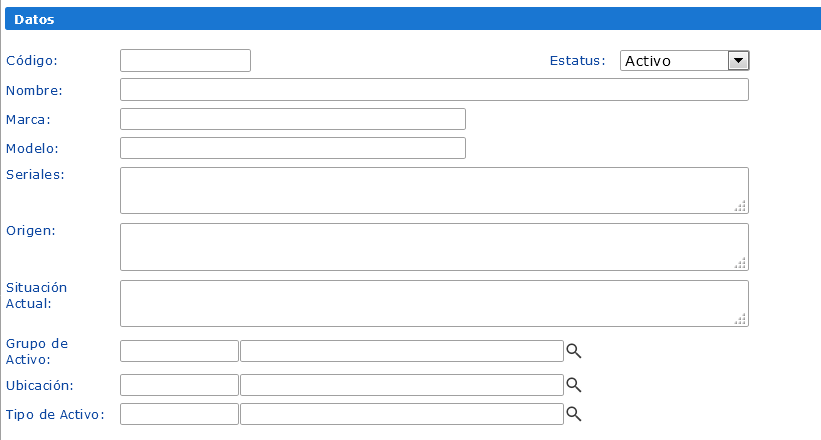Viewport: 821px width, 440px height.
Task: Click the Tipo de Activo code field
Action: tap(179, 414)
